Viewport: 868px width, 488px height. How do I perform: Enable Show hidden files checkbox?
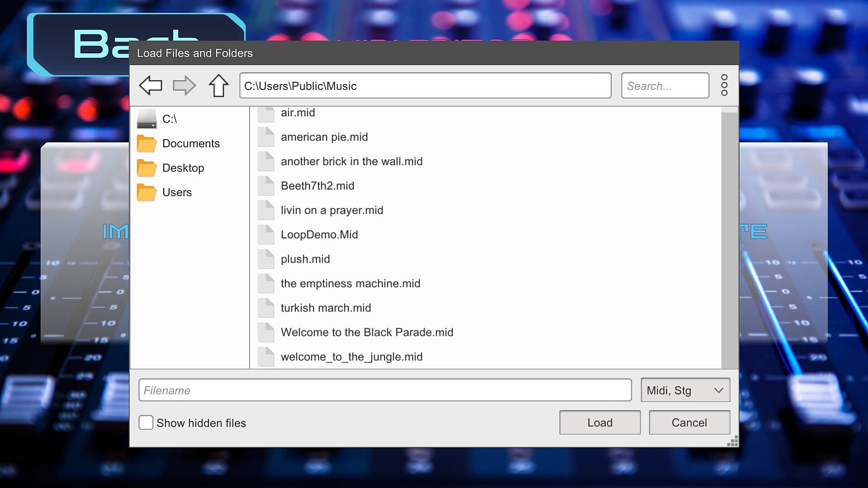[146, 422]
